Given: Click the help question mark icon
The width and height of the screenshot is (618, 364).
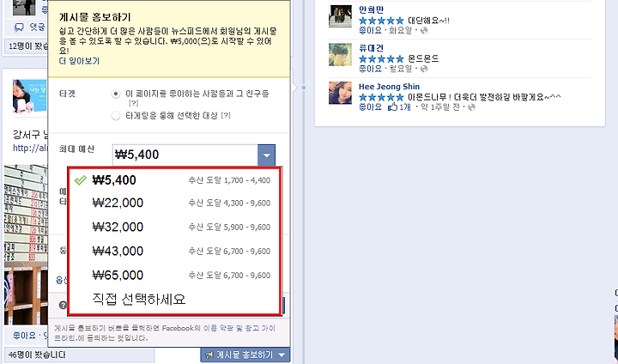Looking at the screenshot, I should click(x=63, y=305).
